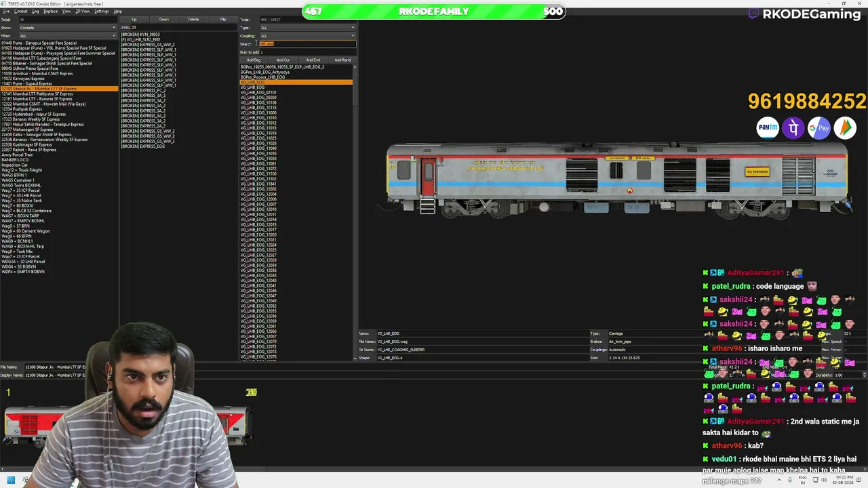The height and width of the screenshot is (488, 868).
Task: Click the Add Rand button
Action: pyautogui.click(x=342, y=60)
